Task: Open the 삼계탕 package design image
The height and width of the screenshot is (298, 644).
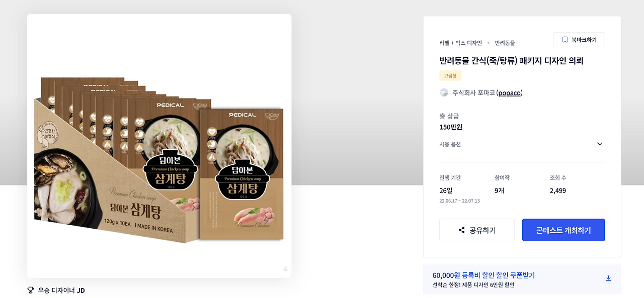Action: pyautogui.click(x=159, y=146)
